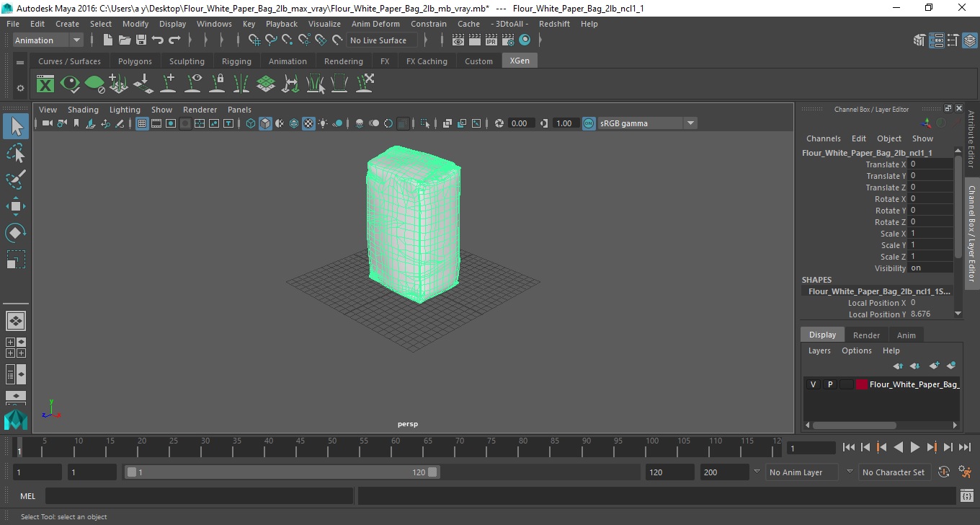Switch to the Anim layer tab
Viewport: 980px width, 525px height.
(x=906, y=335)
